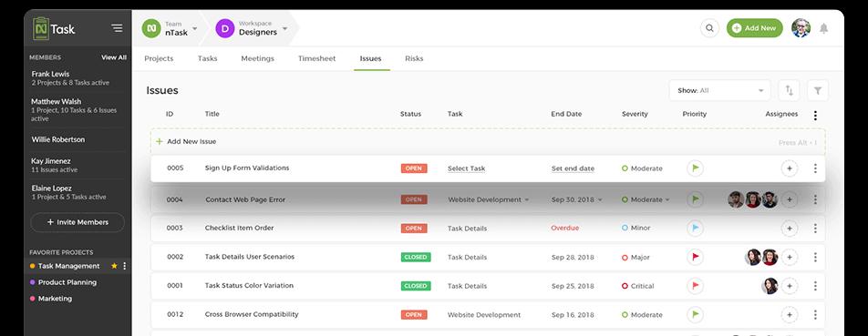Image resolution: width=868 pixels, height=336 pixels.
Task: Click priority flag for issue 0004
Action: click(696, 199)
